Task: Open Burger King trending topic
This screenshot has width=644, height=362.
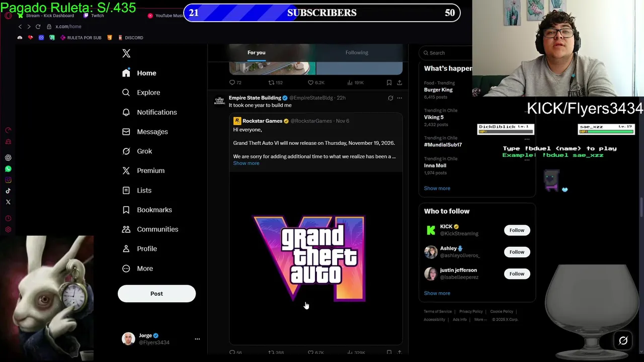Action: (438, 90)
